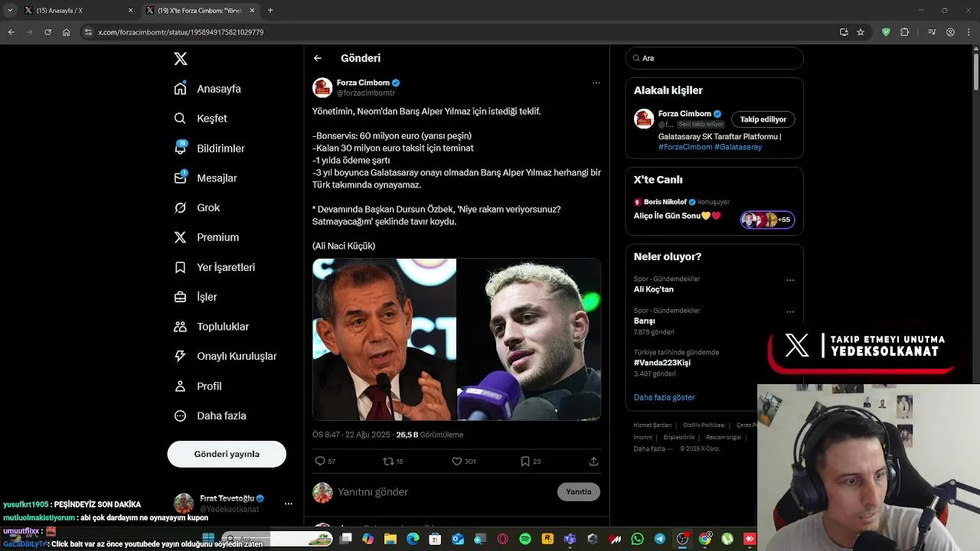This screenshot has height=551, width=980.
Task: Click the Profil person icon
Action: pos(180,386)
